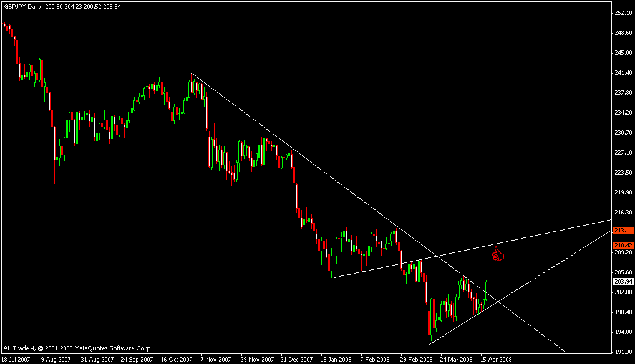Click the 245.00 price scale value

click(x=623, y=52)
